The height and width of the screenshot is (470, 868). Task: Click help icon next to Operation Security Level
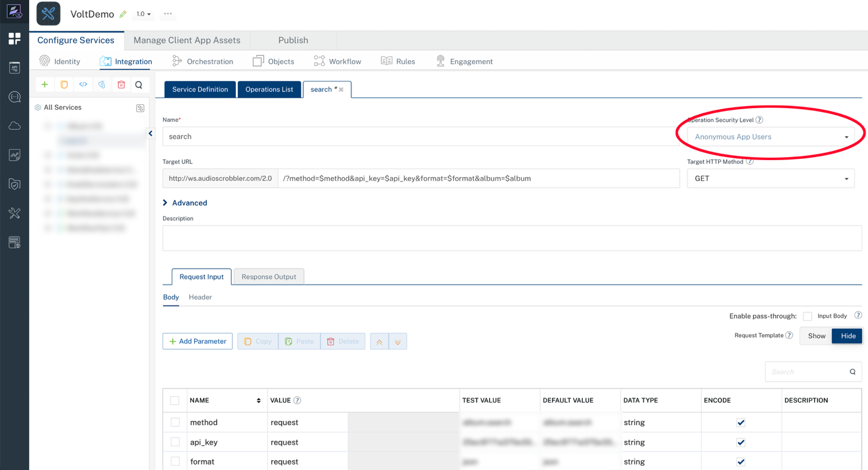pos(759,120)
